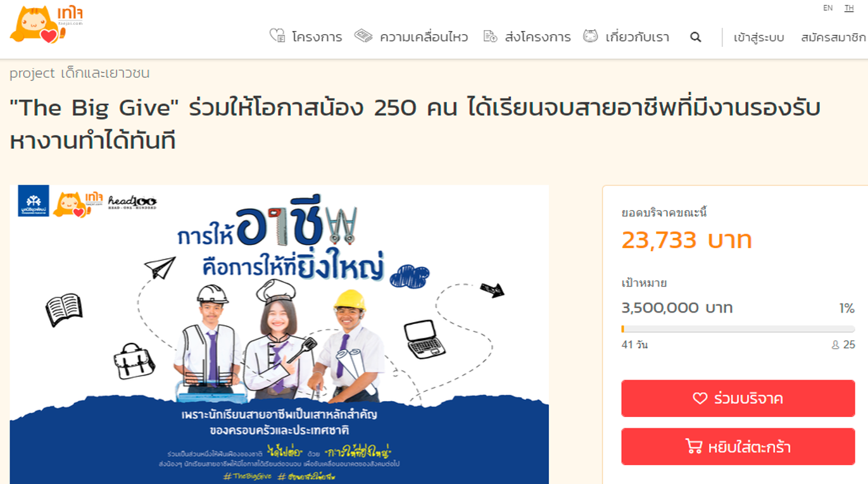Click the heart icon in ร่วมบริจาค button
The width and height of the screenshot is (868, 484).
pos(700,399)
